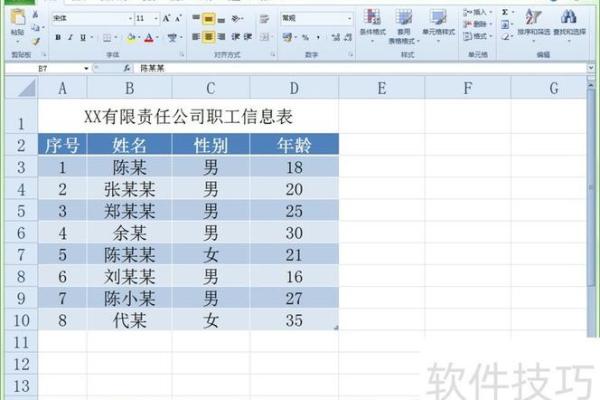
Task: Select row 7 header
Action: coord(21,255)
